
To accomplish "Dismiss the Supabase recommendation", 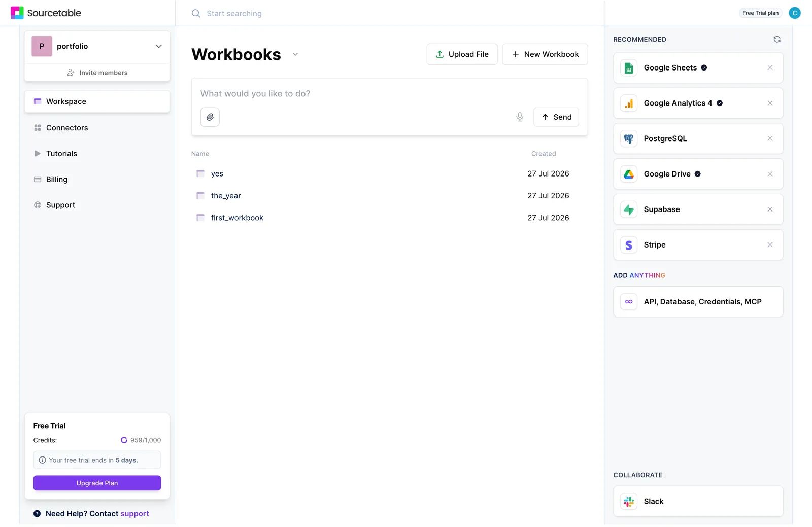I will coord(770,209).
